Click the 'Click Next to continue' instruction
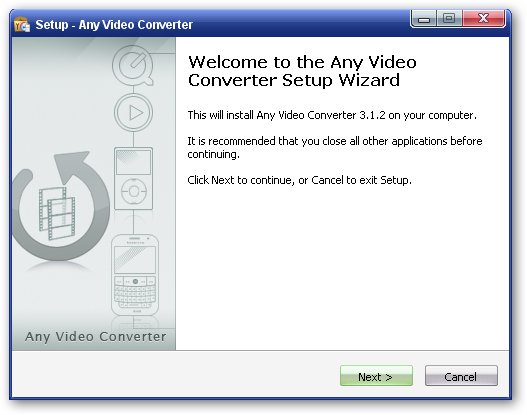 coord(299,180)
